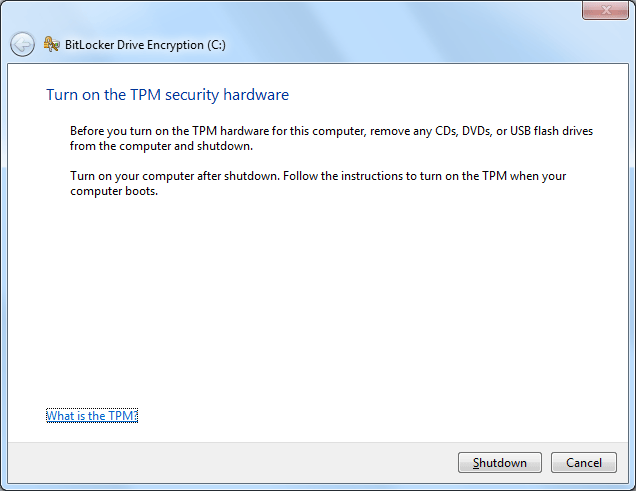Screen dimensions: 636x491
Task: Click the words 'USB flash drives' in instructions
Action: (x=551, y=131)
